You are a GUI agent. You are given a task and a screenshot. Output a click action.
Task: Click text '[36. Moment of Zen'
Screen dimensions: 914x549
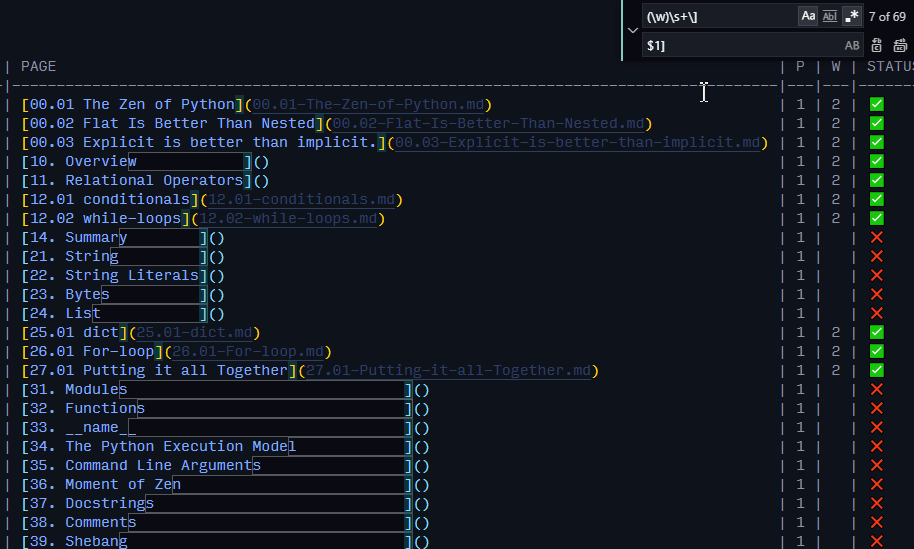pos(101,485)
